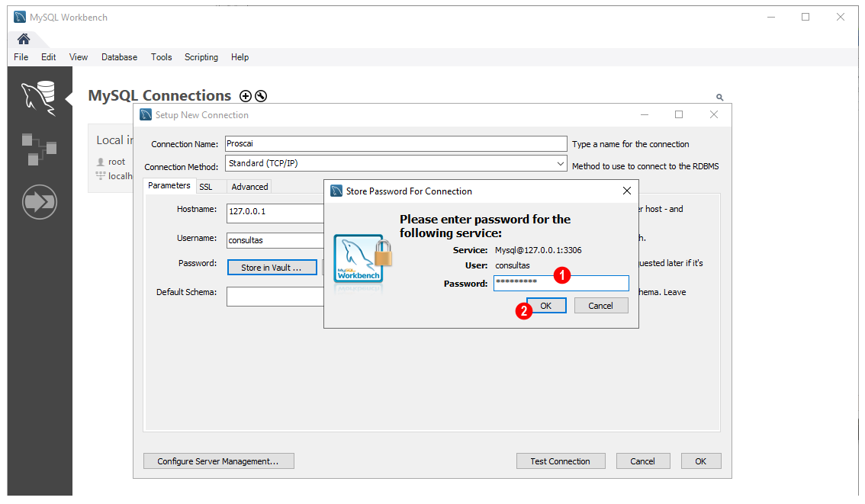Open the File menu

(21, 57)
